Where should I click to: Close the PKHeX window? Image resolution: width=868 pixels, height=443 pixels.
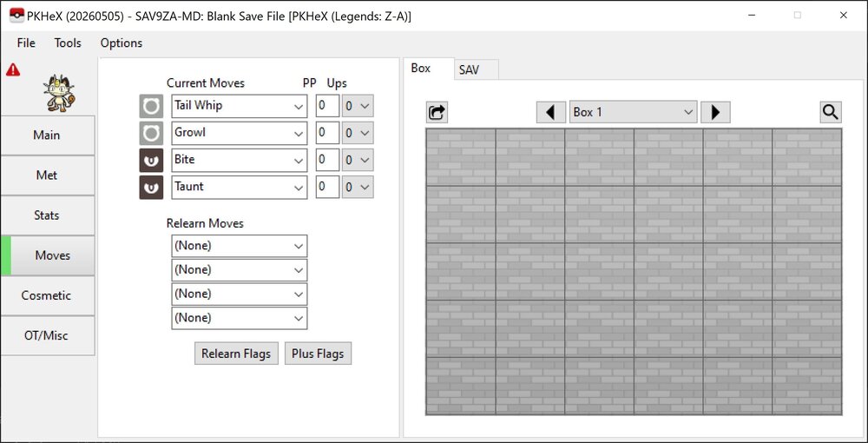tap(843, 16)
